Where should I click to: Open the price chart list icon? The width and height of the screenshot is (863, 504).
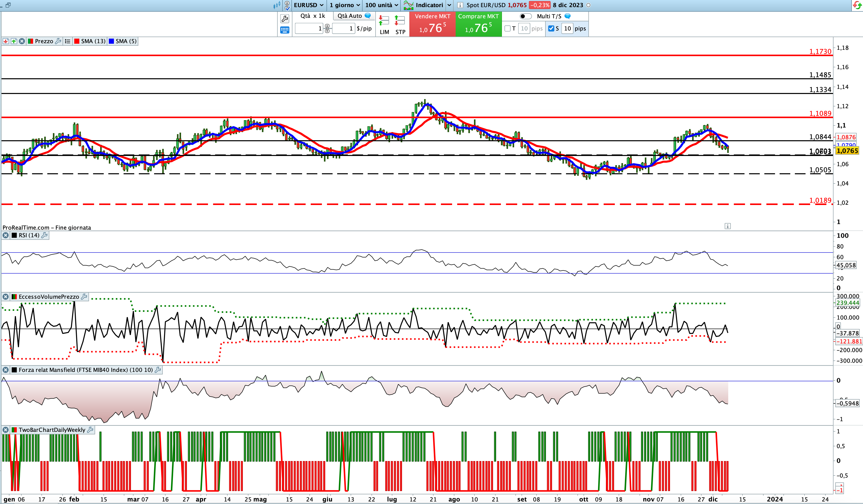[67, 41]
